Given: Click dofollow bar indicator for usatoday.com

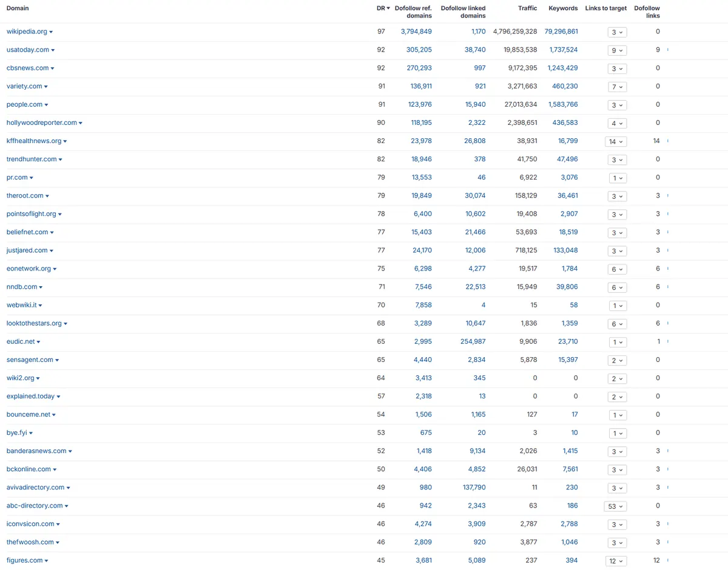Looking at the screenshot, I should tap(668, 50).
